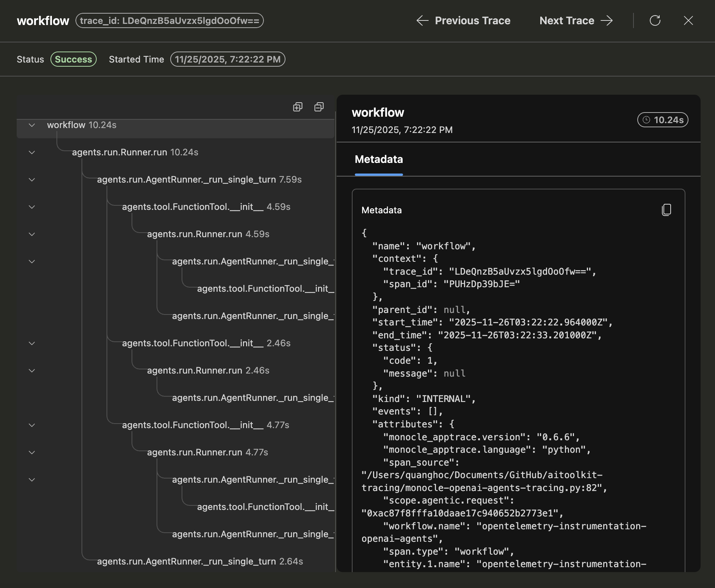
Task: Collapse AgentRunner._run_single_turn 7.59s node
Action: 32,180
